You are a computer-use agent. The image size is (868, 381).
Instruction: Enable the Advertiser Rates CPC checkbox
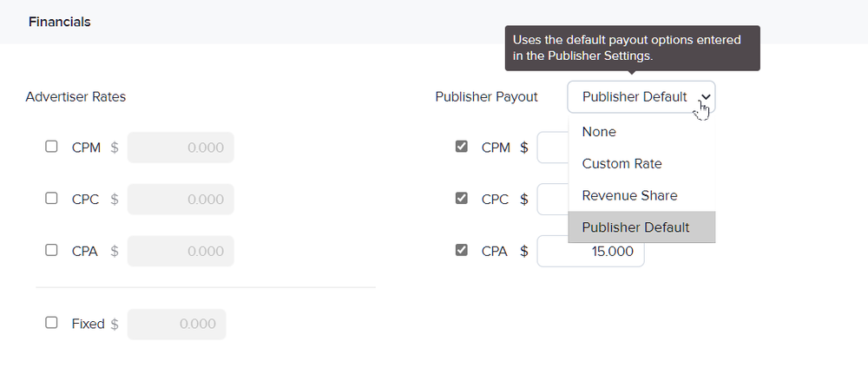[x=51, y=198]
